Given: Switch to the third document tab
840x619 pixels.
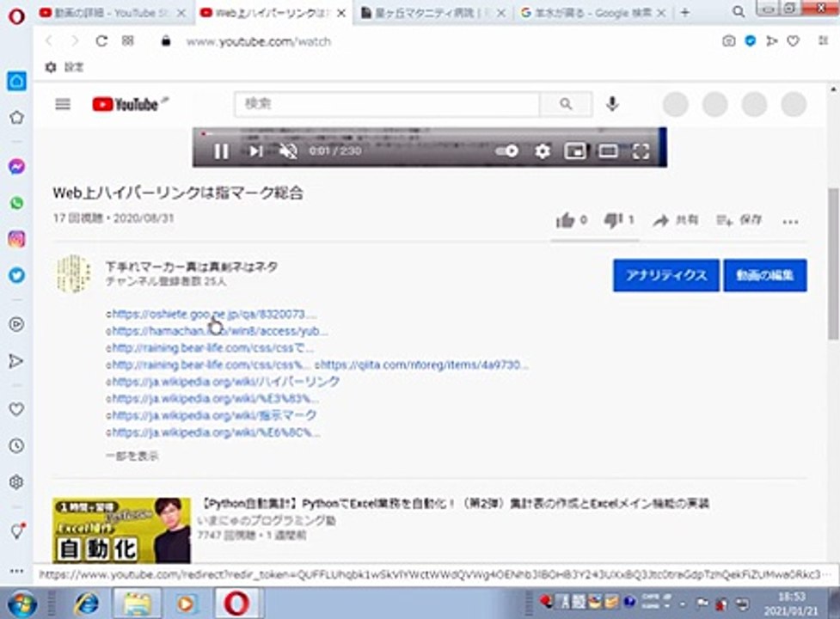Looking at the screenshot, I should [x=432, y=13].
